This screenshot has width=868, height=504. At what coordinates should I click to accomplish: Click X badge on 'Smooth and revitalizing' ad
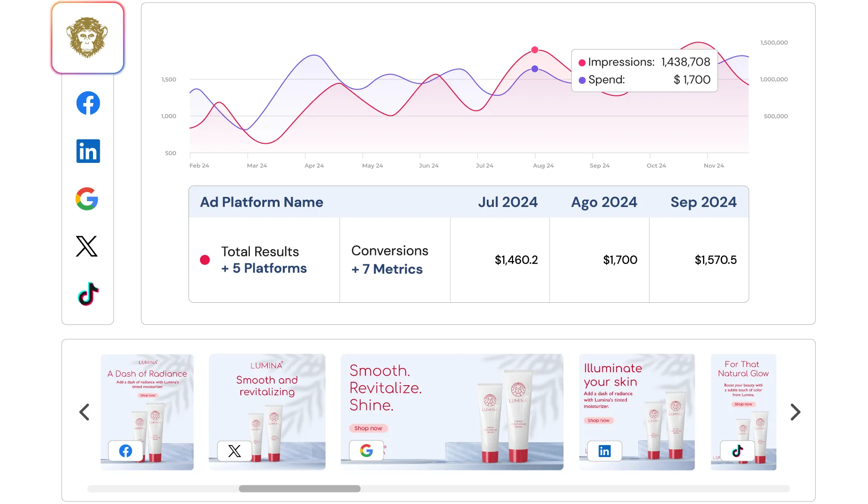click(x=235, y=451)
